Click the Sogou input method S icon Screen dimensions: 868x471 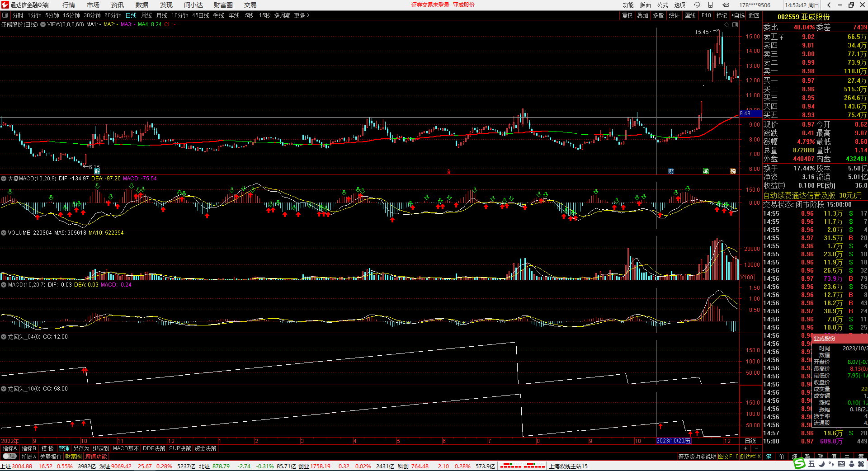point(800,464)
